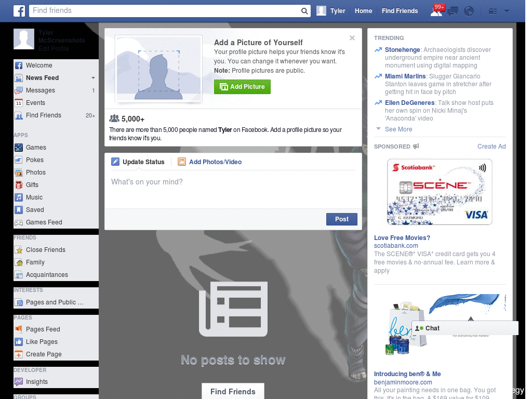The image size is (532, 399).
Task: Open the Acquaintances list icon
Action: coord(19,275)
